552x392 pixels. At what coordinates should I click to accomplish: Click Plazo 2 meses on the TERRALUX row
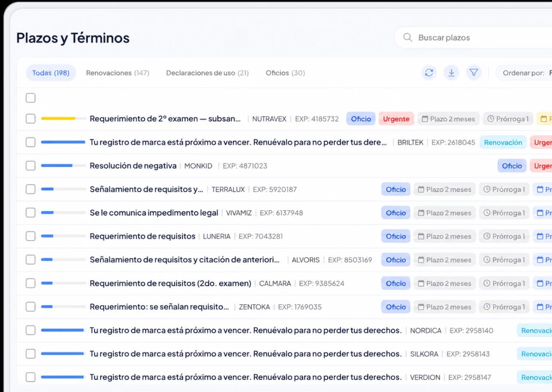coord(445,190)
